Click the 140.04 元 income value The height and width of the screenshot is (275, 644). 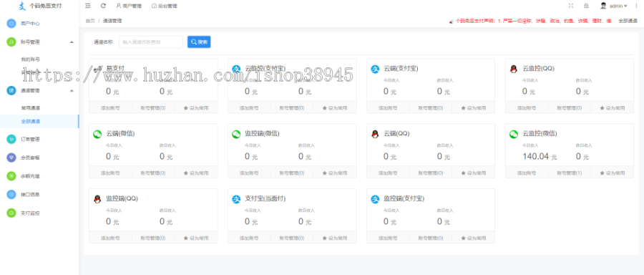tap(540, 156)
